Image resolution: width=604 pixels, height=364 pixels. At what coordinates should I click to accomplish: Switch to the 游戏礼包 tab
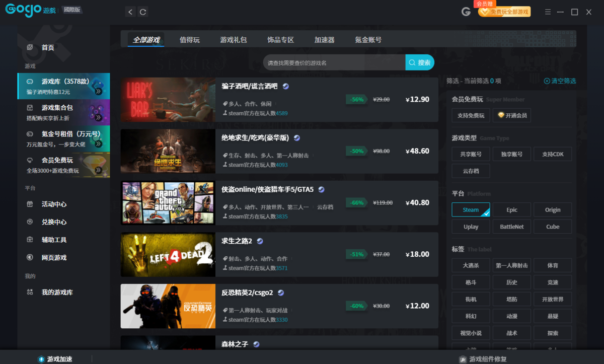pos(234,40)
